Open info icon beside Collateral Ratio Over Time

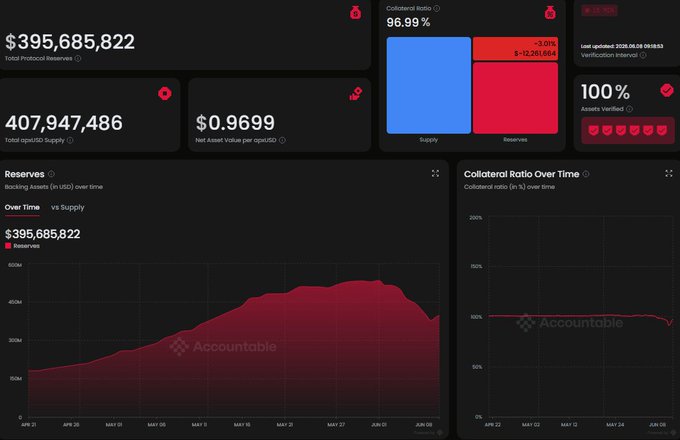[x=586, y=174]
